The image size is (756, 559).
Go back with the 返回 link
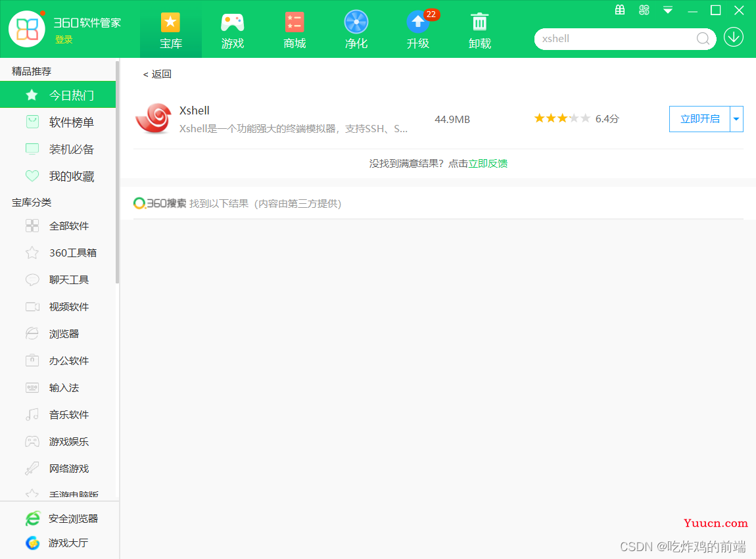(157, 74)
